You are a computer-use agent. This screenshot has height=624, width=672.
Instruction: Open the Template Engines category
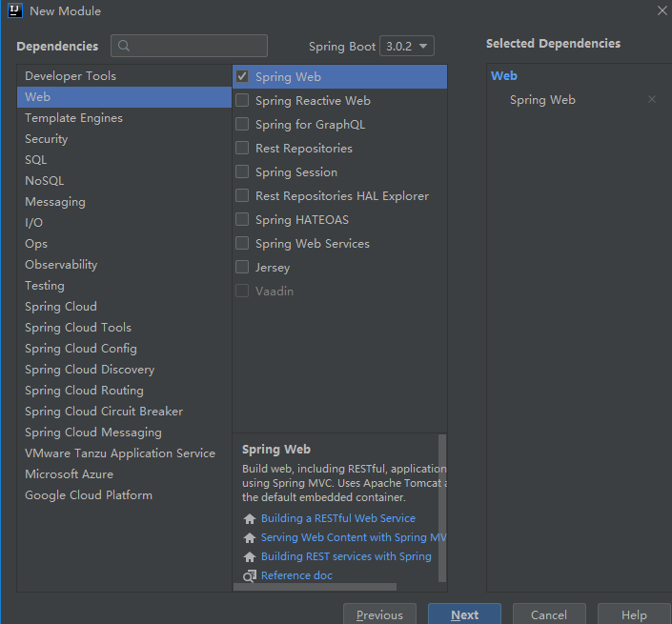point(124,118)
